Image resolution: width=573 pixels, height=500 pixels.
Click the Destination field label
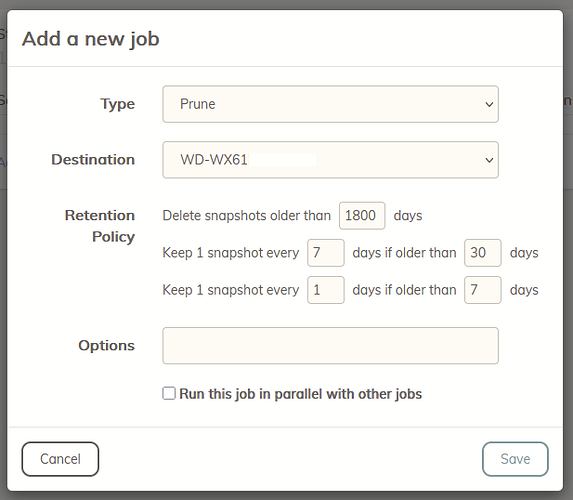pos(93,160)
